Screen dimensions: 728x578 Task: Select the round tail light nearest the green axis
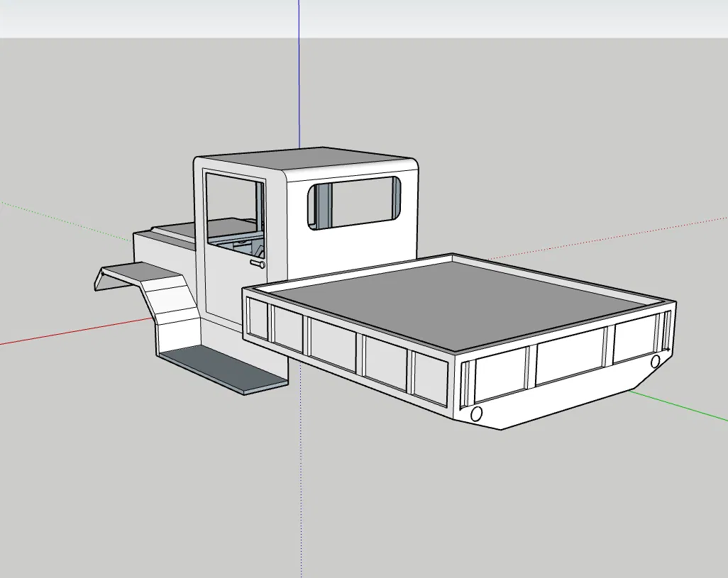click(x=655, y=362)
